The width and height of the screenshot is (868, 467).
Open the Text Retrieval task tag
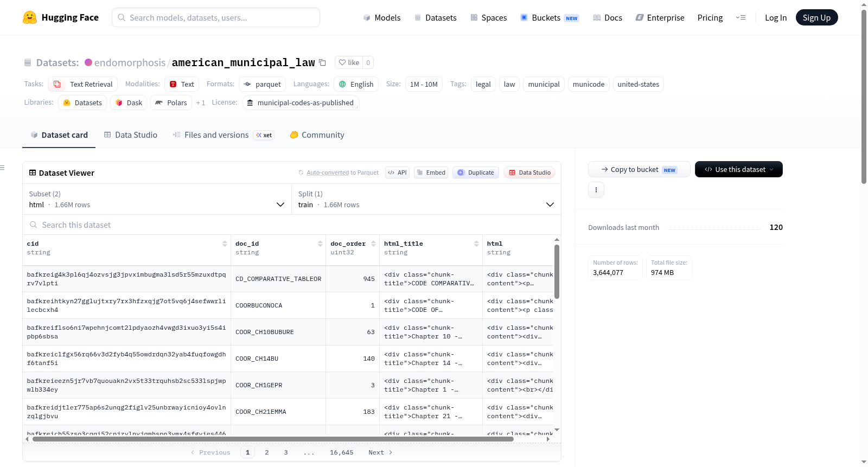coord(83,84)
